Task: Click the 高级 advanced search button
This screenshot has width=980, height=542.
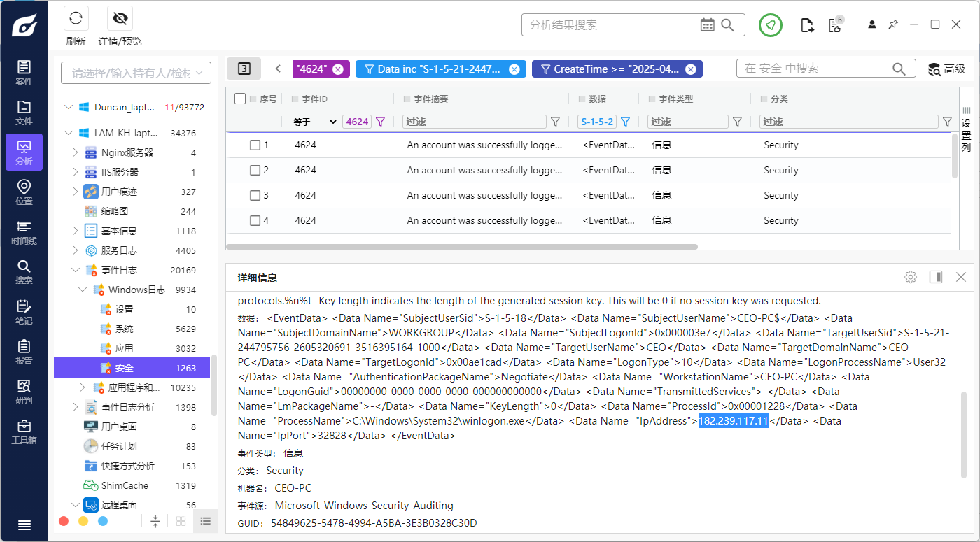Action: (946, 69)
